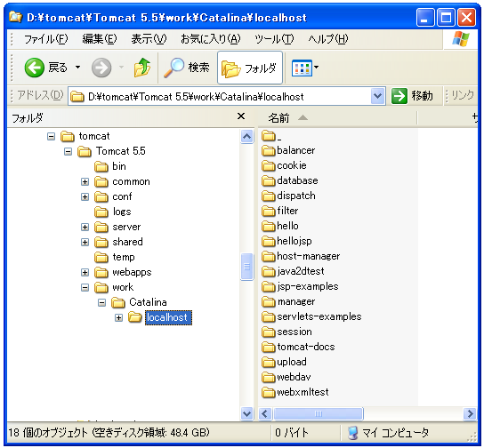
Task: Select the jsp-examples folder icon
Action: (268, 286)
